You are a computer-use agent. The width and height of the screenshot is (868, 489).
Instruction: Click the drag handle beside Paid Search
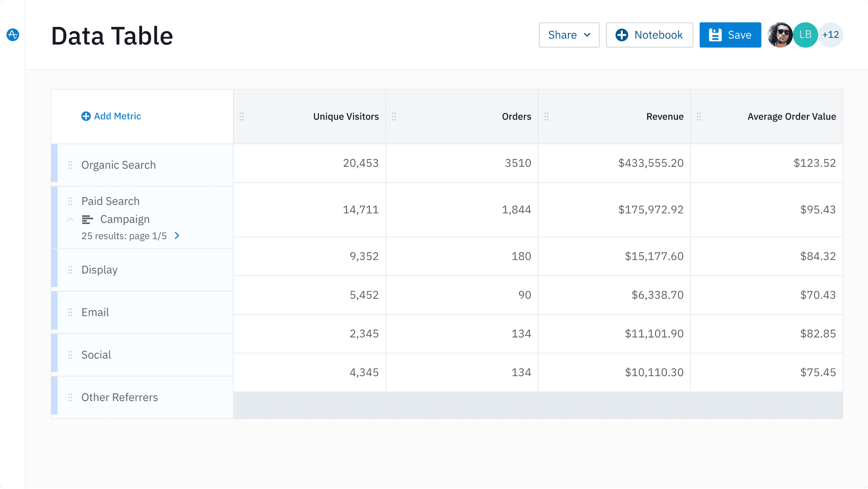[x=70, y=201]
